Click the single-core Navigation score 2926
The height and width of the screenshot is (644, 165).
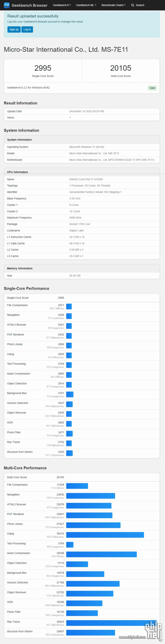[61, 315]
